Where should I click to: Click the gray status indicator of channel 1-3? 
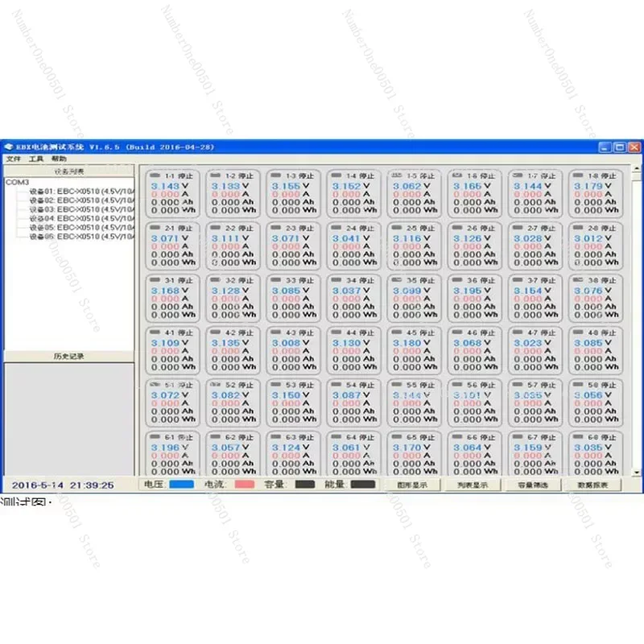click(x=275, y=175)
